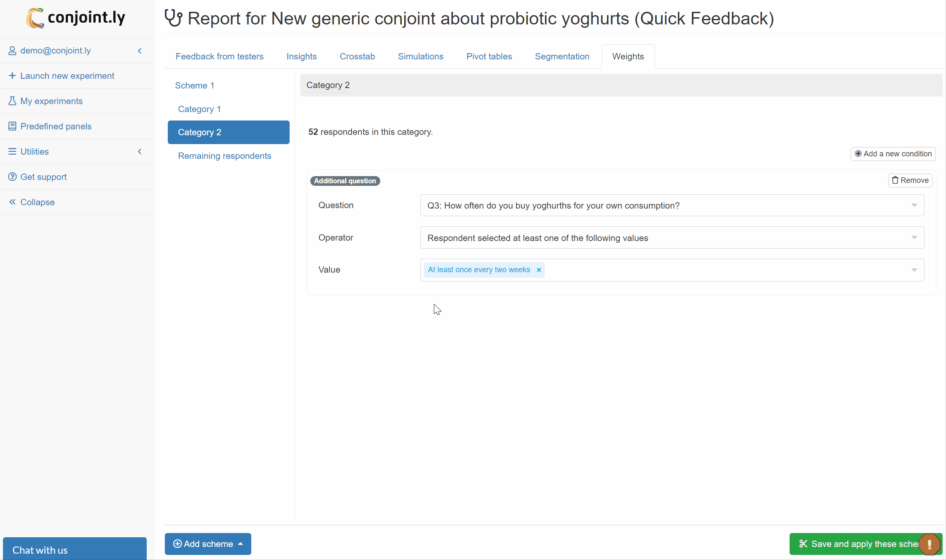
Task: Switch to the Segmentation tab
Action: (562, 56)
